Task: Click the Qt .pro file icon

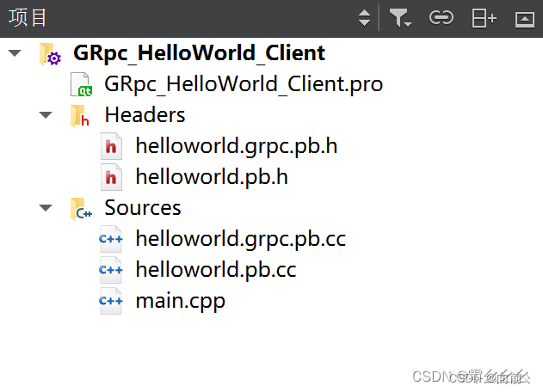Action: 82,84
